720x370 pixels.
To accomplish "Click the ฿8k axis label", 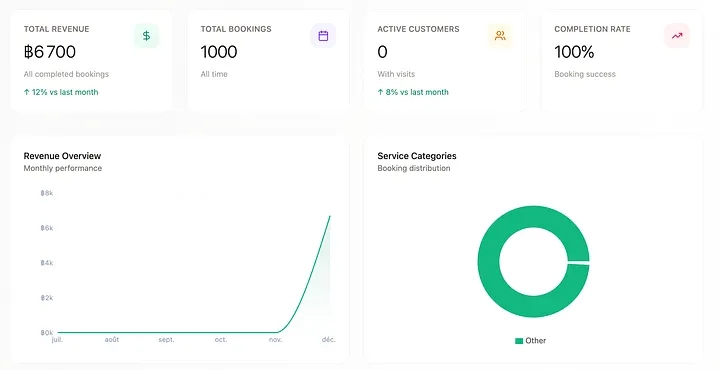I will [46, 193].
